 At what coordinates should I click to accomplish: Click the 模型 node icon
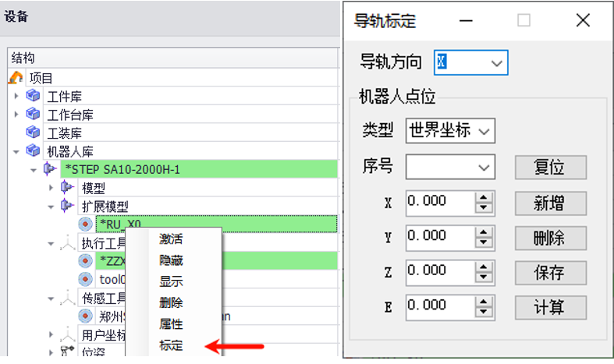click(68, 188)
